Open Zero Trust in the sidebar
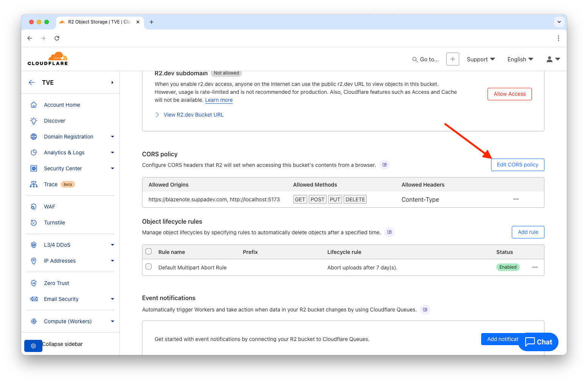588x383 pixels. coord(56,283)
